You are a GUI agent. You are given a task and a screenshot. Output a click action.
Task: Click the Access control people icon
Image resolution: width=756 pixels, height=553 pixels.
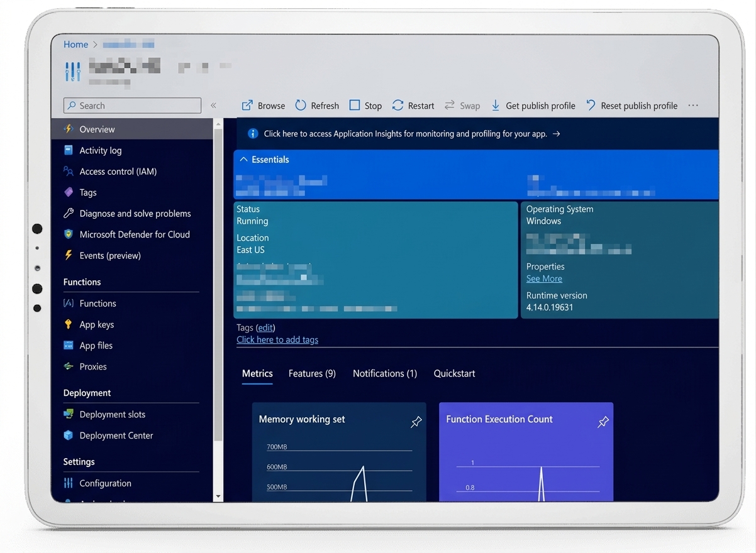click(69, 171)
